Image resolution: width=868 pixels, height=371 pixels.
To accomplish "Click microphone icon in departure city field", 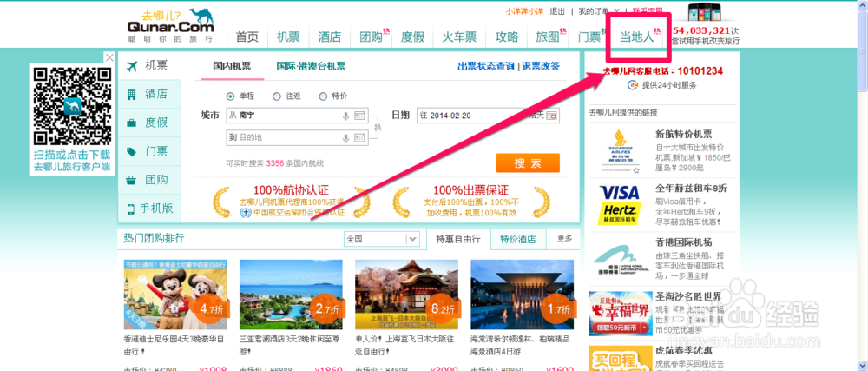I will click(x=345, y=116).
